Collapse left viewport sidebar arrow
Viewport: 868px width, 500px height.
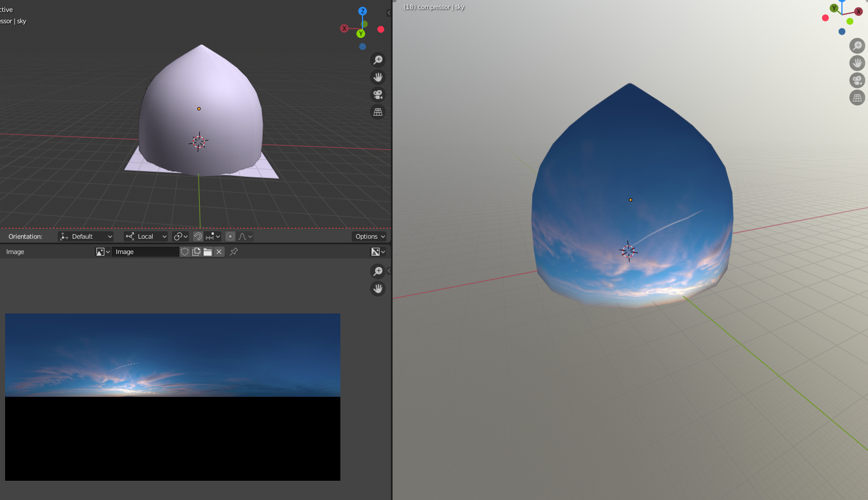(389, 13)
